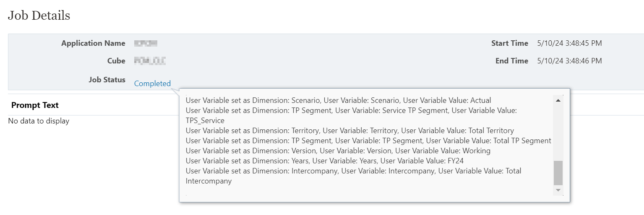The height and width of the screenshot is (215, 644).
Task: Select the Prompt Text column header
Action: pyautogui.click(x=35, y=105)
